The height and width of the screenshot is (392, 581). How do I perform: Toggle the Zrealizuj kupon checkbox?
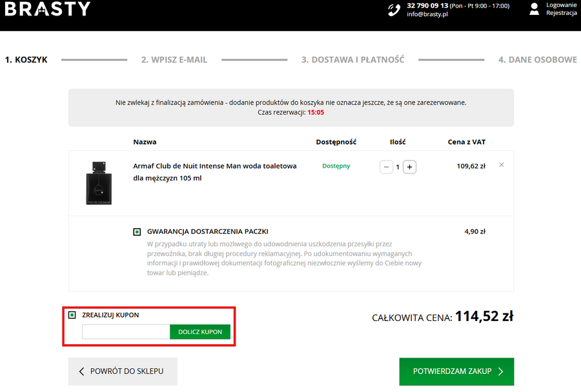pyautogui.click(x=72, y=315)
